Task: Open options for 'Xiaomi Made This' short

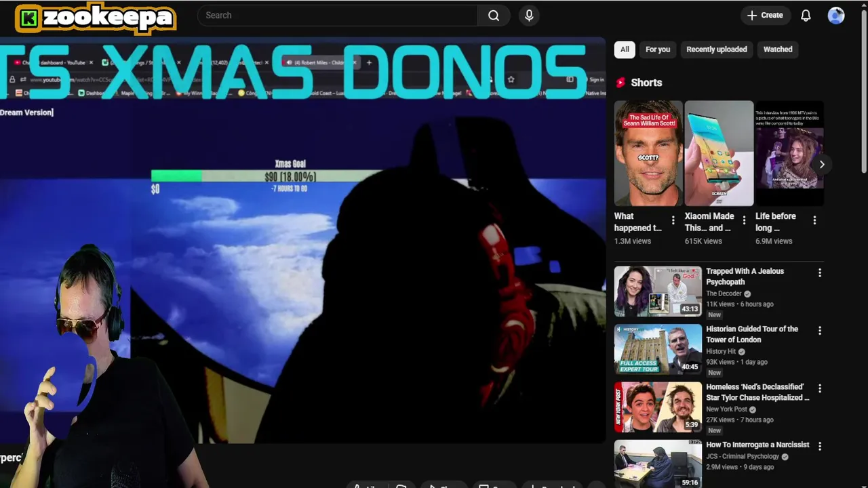Action: (744, 220)
